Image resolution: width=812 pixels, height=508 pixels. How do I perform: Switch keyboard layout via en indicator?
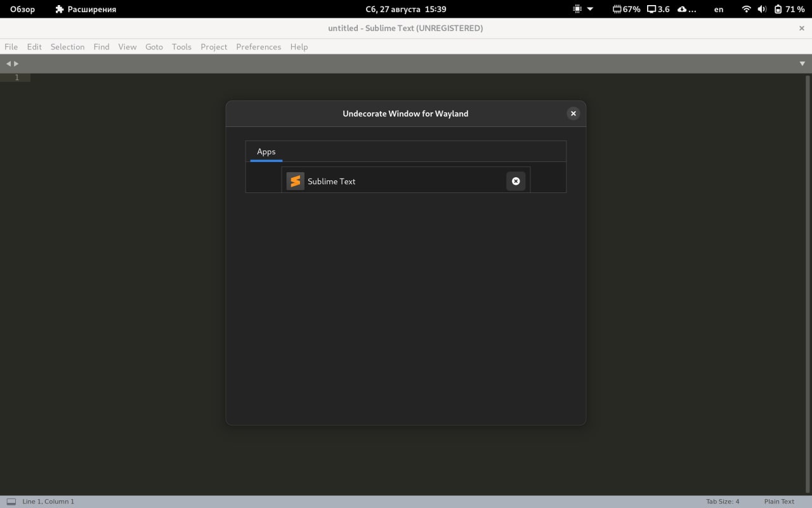click(x=719, y=9)
